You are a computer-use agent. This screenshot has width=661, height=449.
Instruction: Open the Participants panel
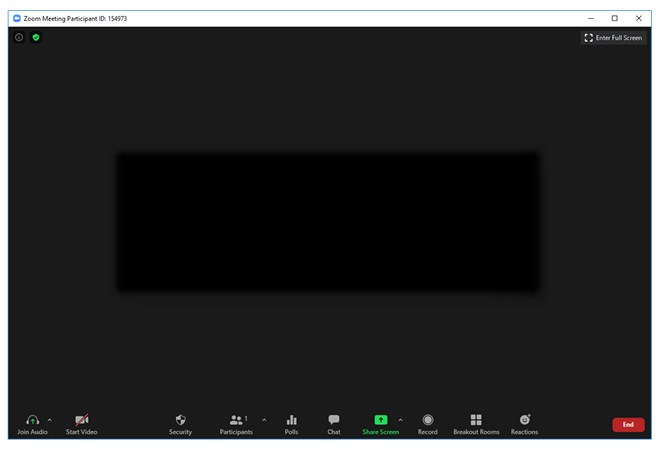236,421
